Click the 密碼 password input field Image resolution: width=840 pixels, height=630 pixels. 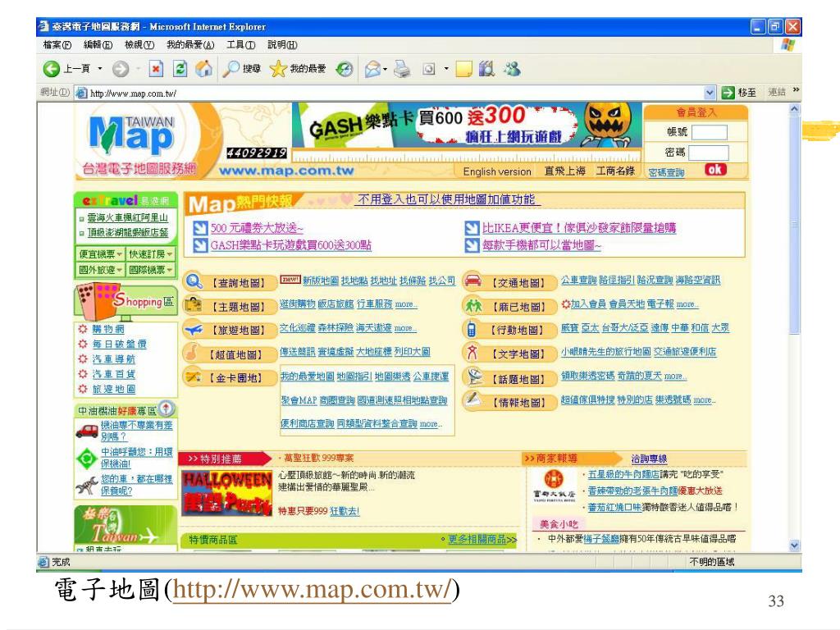click(x=708, y=153)
